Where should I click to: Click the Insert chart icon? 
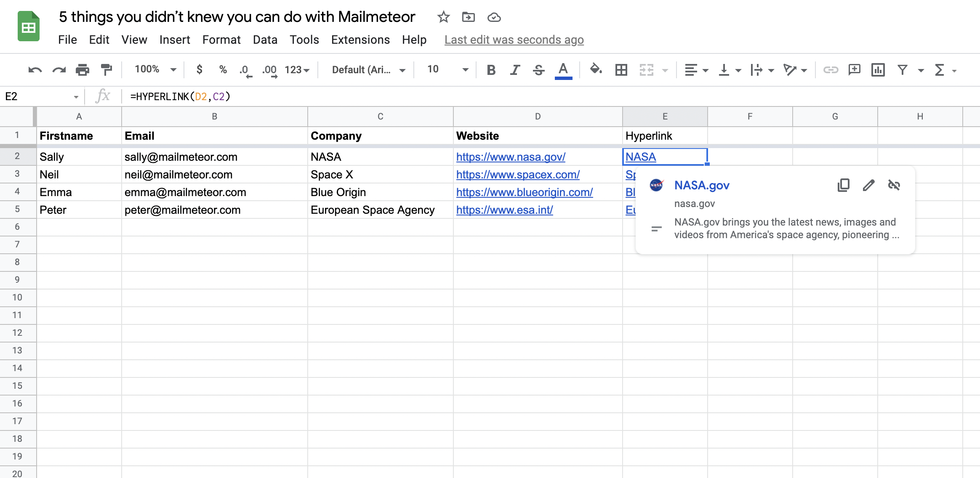[878, 70]
